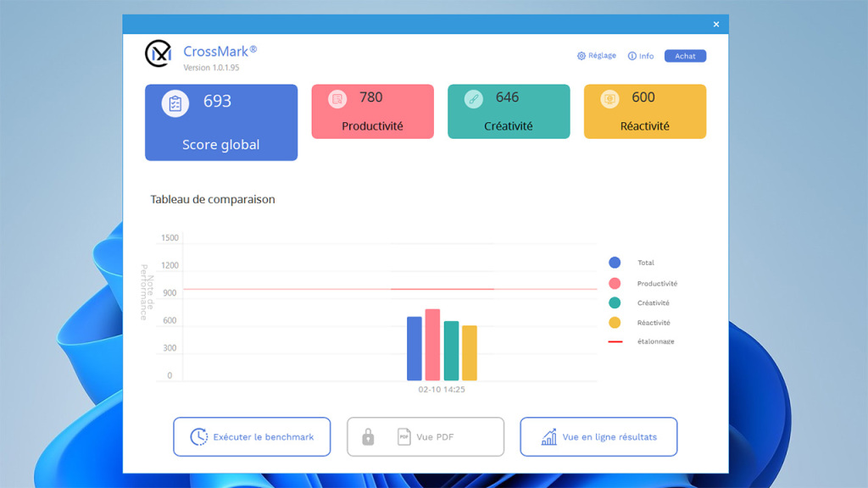Click the yellow Réactivité bar in chart
Image resolution: width=868 pixels, height=488 pixels.
[470, 353]
